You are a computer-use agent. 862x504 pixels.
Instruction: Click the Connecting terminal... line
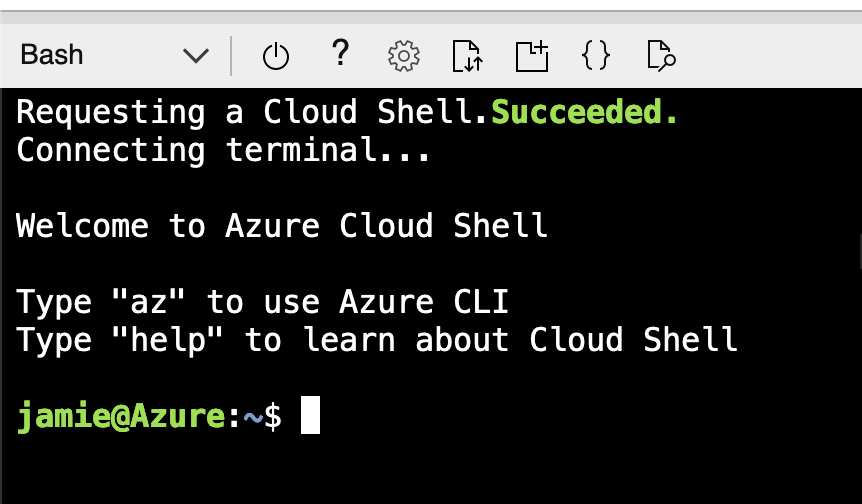(x=223, y=150)
